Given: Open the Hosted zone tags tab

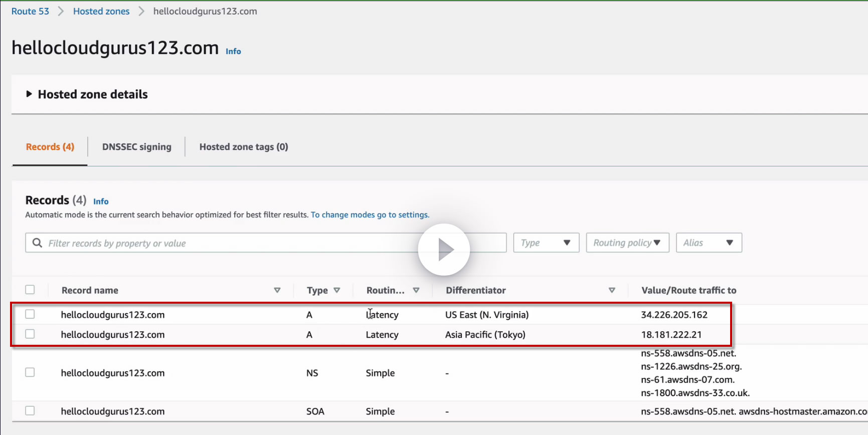Looking at the screenshot, I should pos(244,147).
